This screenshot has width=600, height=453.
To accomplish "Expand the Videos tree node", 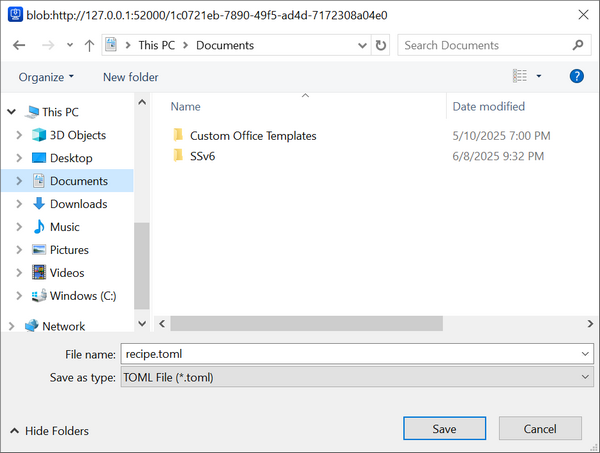I will pos(19,272).
